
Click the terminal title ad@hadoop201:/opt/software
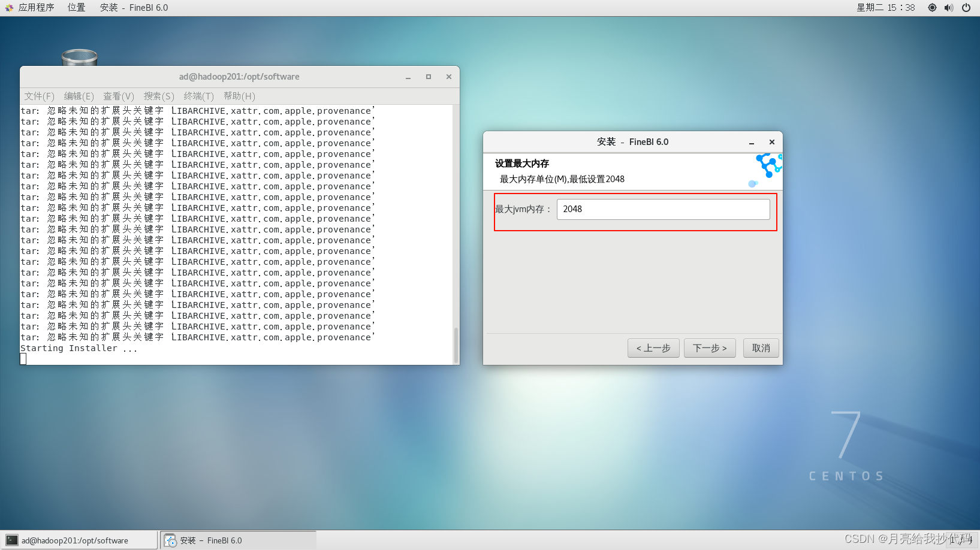point(239,77)
